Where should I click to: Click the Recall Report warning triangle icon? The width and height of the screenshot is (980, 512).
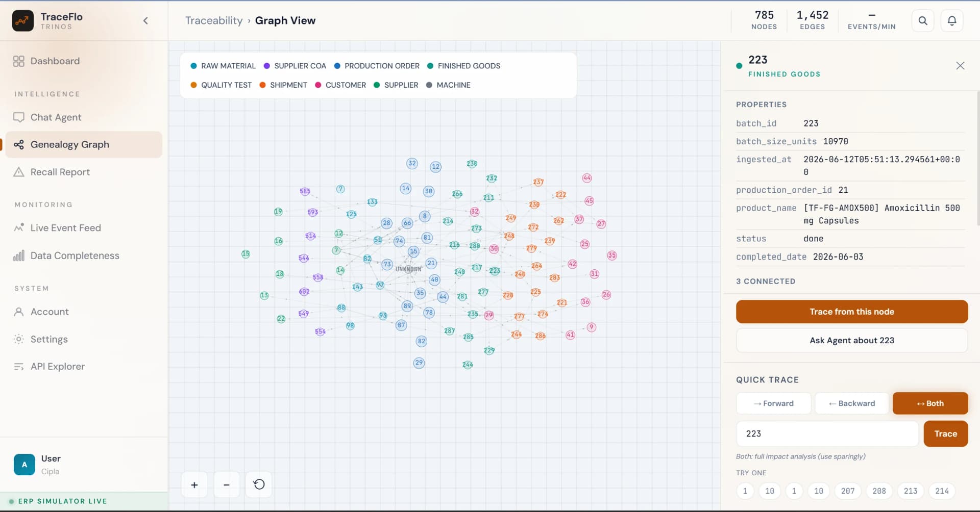19,172
